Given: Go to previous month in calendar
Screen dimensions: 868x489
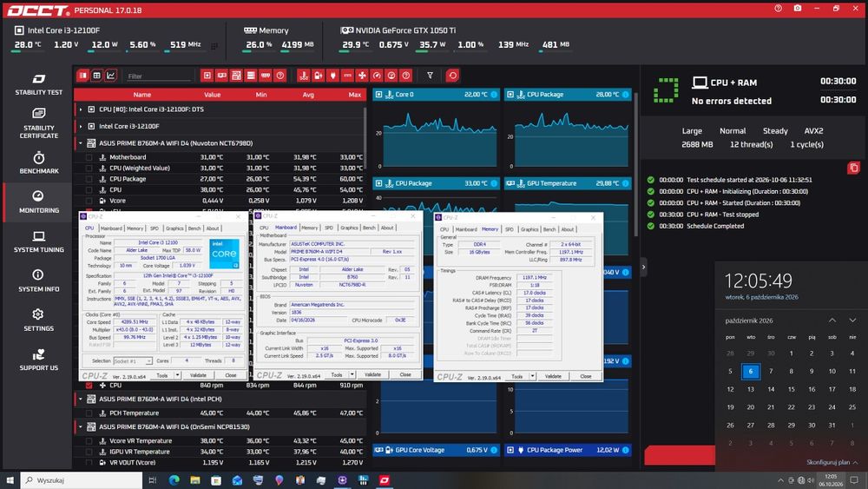Looking at the screenshot, I should point(832,320).
